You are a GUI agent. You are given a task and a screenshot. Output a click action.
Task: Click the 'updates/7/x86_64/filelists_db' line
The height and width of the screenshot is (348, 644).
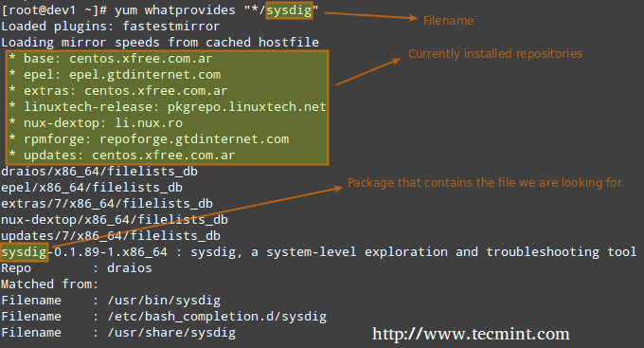pyautogui.click(x=111, y=236)
